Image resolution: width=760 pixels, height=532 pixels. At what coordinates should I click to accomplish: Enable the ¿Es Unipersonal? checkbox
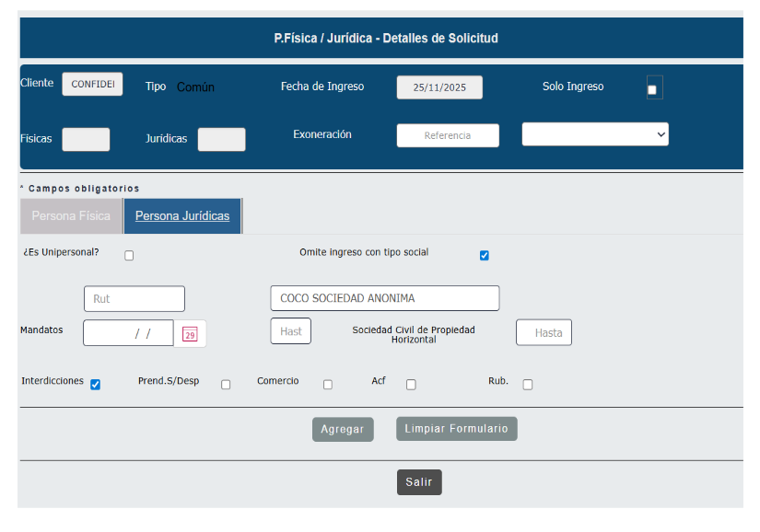(129, 256)
